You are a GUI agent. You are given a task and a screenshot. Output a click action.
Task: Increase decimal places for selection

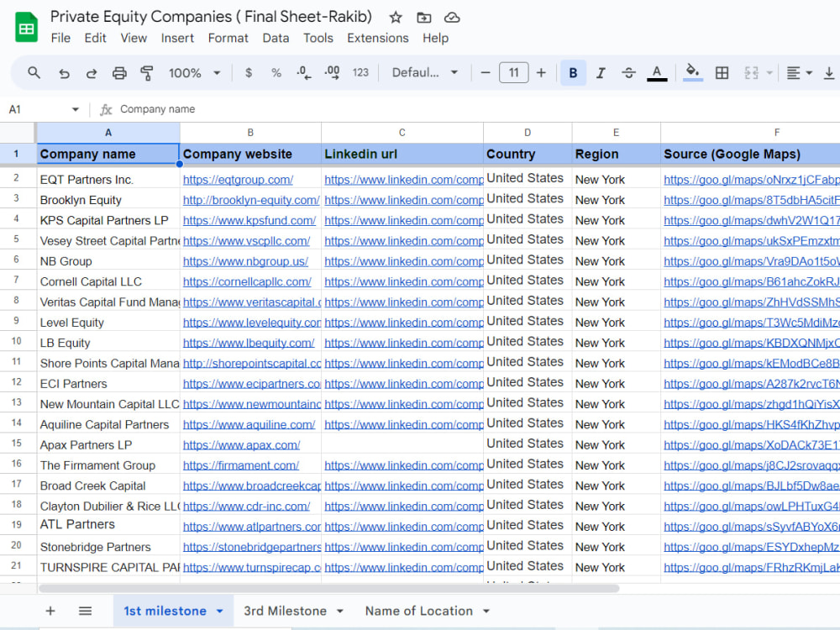click(x=331, y=72)
